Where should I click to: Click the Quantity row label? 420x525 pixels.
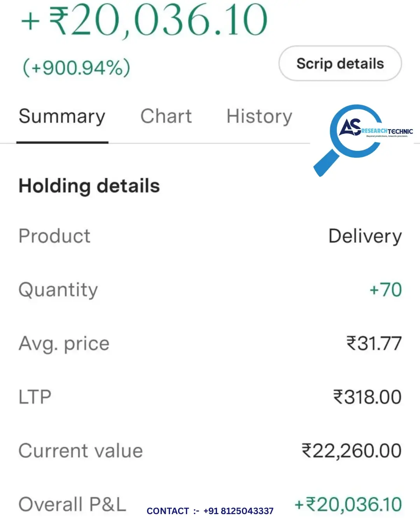coord(58,290)
